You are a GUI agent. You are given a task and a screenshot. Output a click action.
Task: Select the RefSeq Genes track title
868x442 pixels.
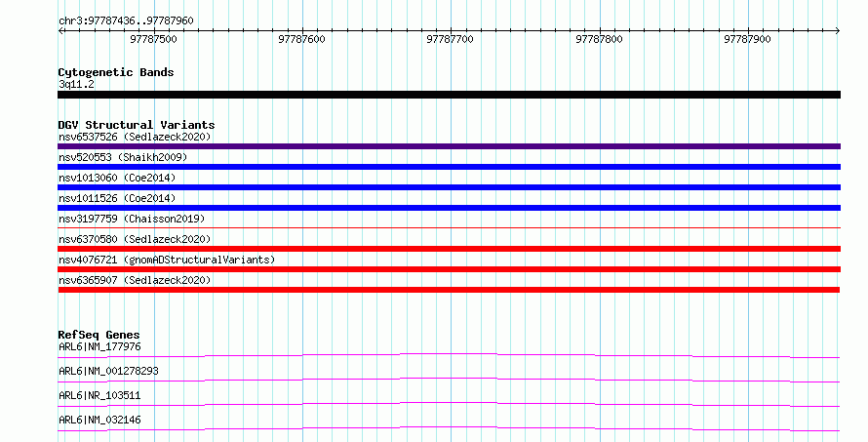click(x=99, y=335)
